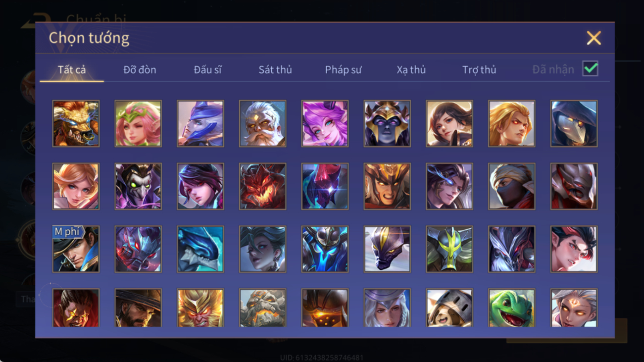The image size is (644, 362).
Task: Select the green chameleon hero portrait
Action: point(512,308)
